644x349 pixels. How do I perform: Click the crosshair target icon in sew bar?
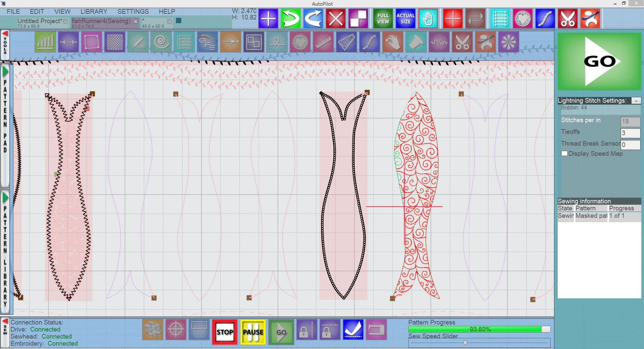point(176,330)
